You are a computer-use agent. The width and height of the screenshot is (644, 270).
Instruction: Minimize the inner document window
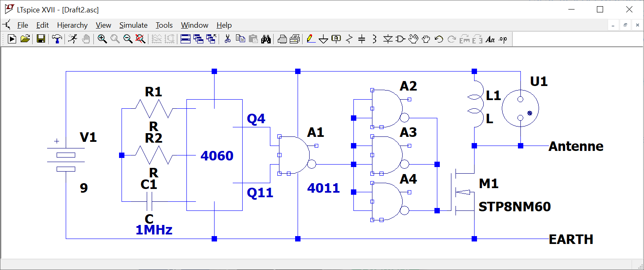coord(613,25)
